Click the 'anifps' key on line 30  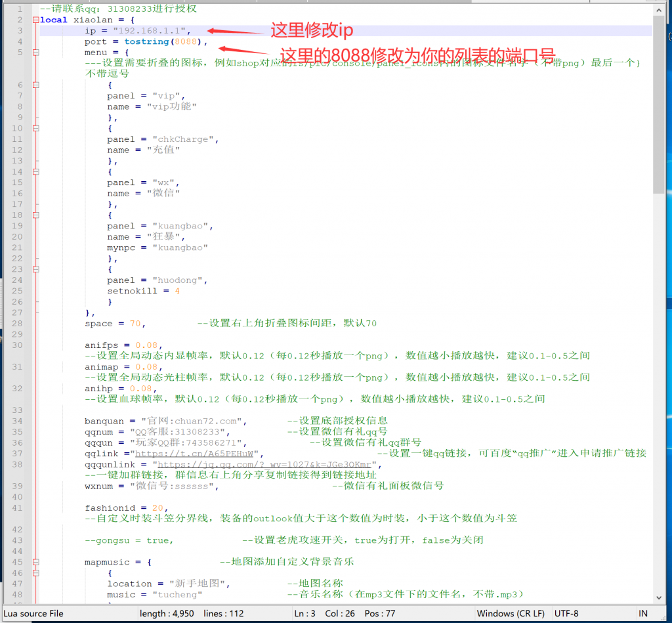pos(102,345)
